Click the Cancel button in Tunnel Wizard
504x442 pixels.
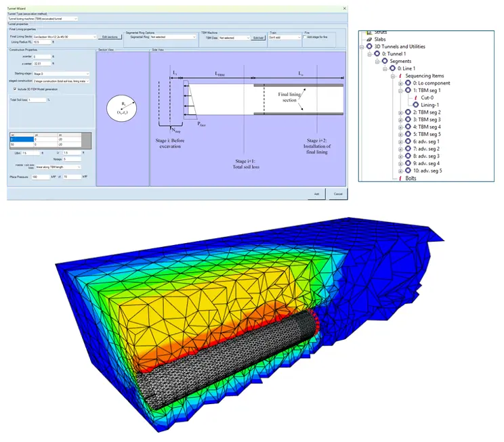click(338, 194)
